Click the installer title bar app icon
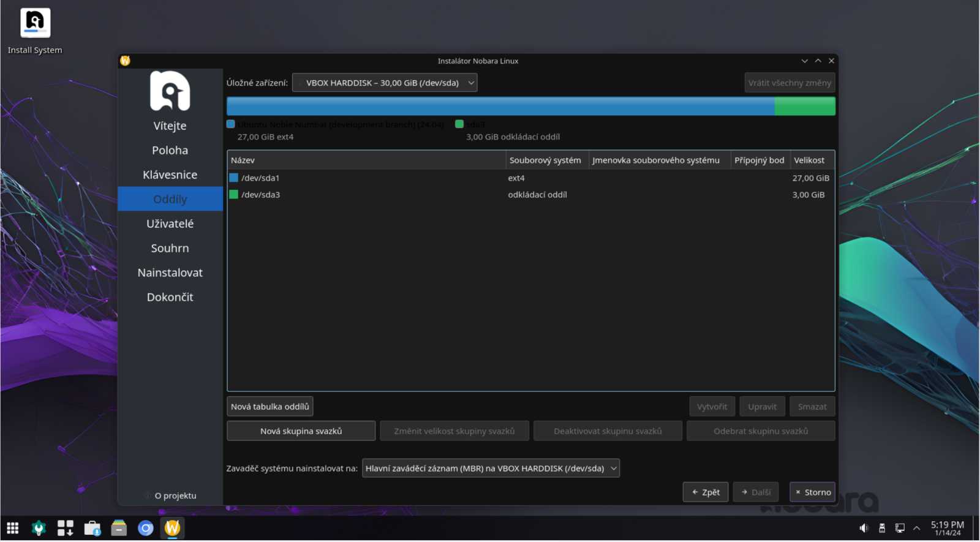 coord(126,61)
